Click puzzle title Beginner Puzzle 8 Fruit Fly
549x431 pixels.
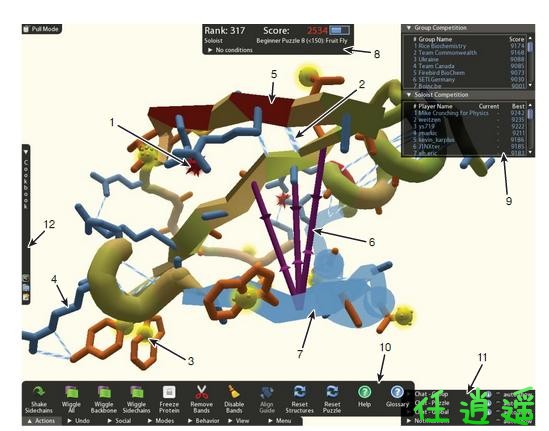(301, 41)
